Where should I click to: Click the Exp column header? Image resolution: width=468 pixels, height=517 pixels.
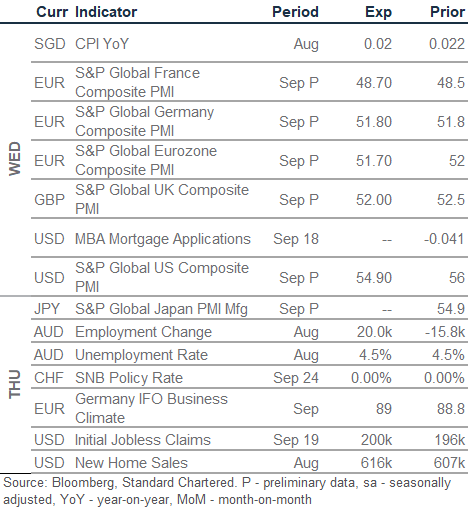pos(378,12)
